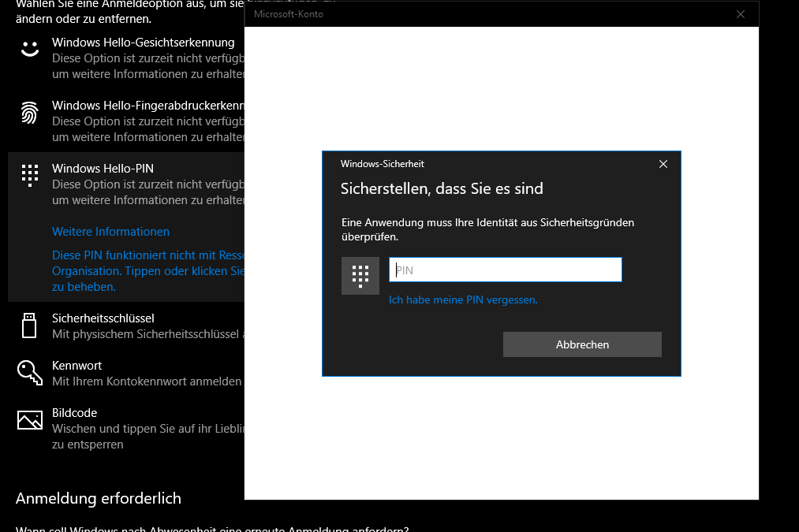Click the 'Mit Ihrem Kontokennwort anmelden' description
The height and width of the screenshot is (532, 799).
(147, 381)
